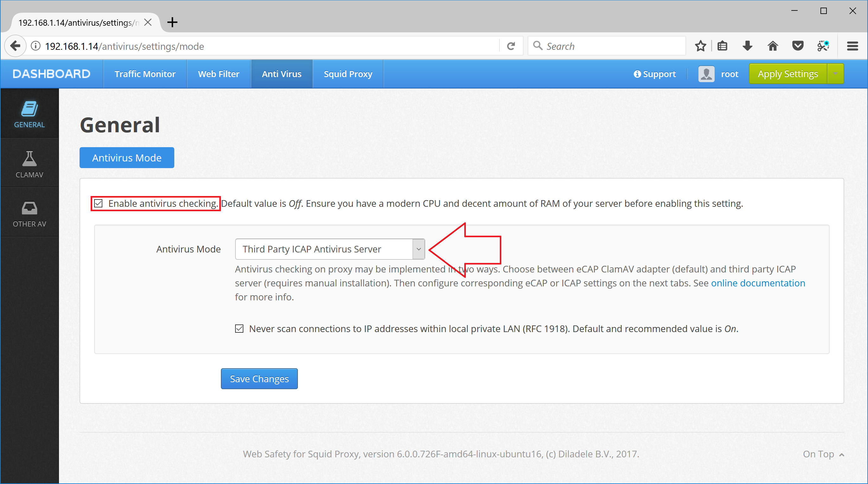This screenshot has height=484, width=868.
Task: Click the browser Search field
Action: click(607, 46)
